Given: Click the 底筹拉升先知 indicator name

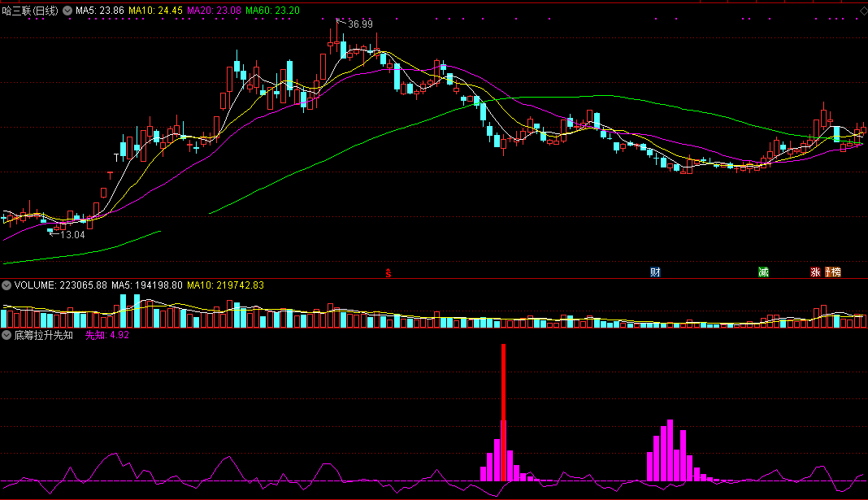Looking at the screenshot, I should pos(44,335).
